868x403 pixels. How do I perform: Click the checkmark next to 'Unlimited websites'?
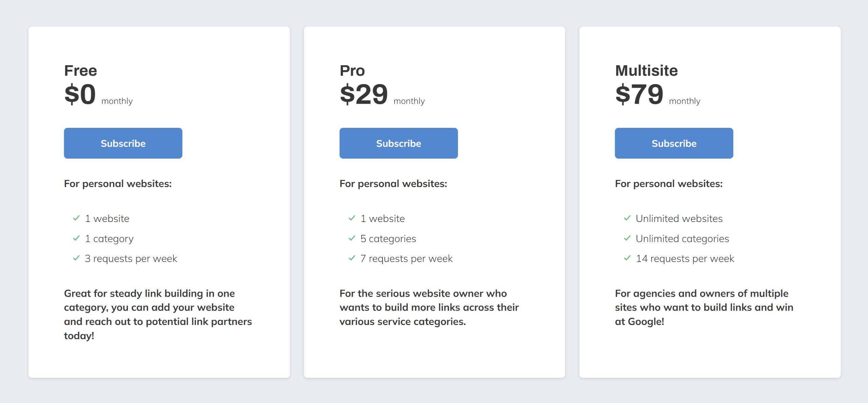coord(627,219)
